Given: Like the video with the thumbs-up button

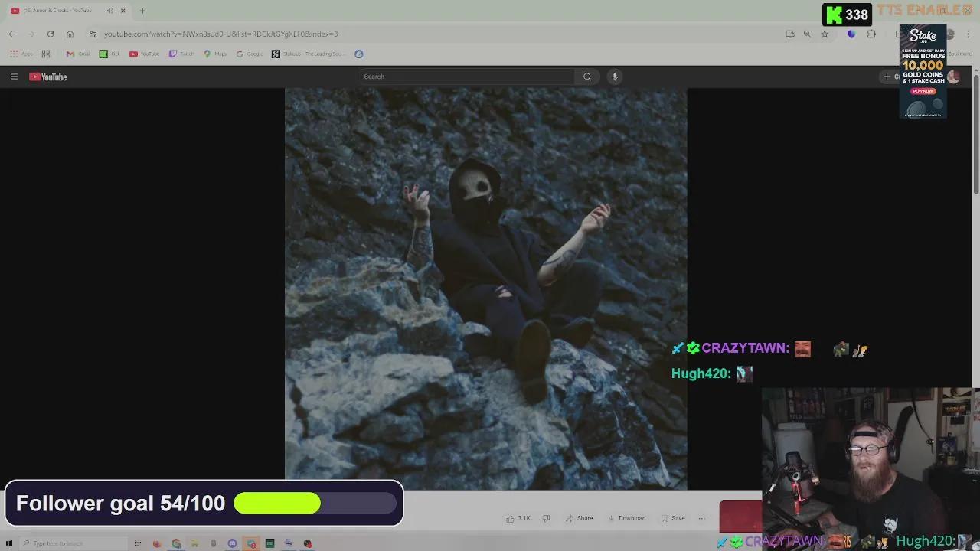Looking at the screenshot, I should click(x=518, y=518).
